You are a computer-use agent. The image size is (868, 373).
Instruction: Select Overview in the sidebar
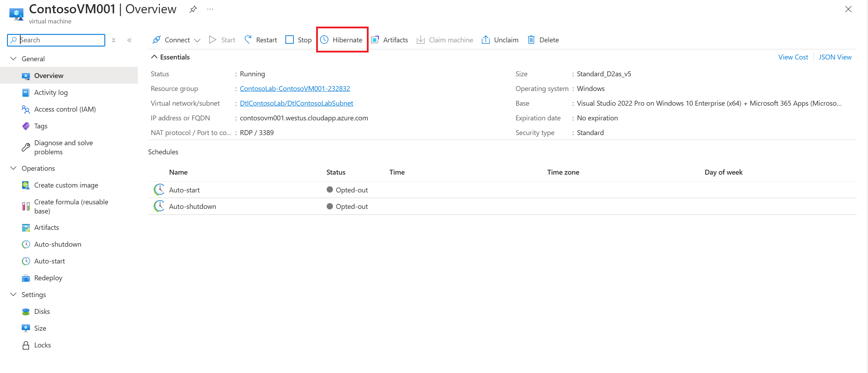[x=69, y=76]
